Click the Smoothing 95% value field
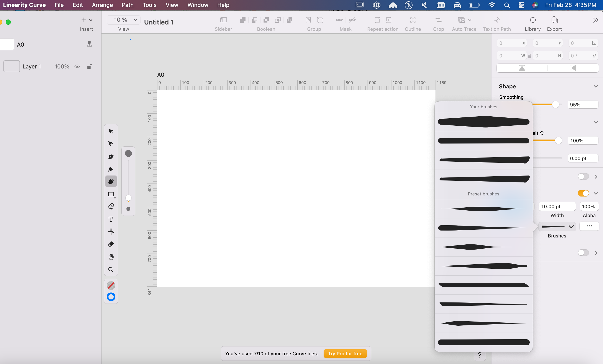This screenshot has height=364, width=603. pos(583,105)
